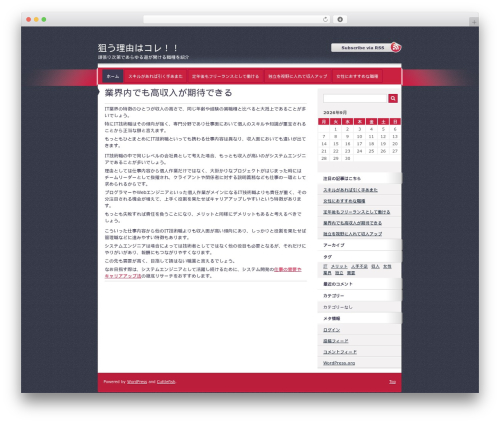Open sidebar link 業界内でも高収入が期待できる
The image size is (500, 423).
pyautogui.click(x=352, y=223)
